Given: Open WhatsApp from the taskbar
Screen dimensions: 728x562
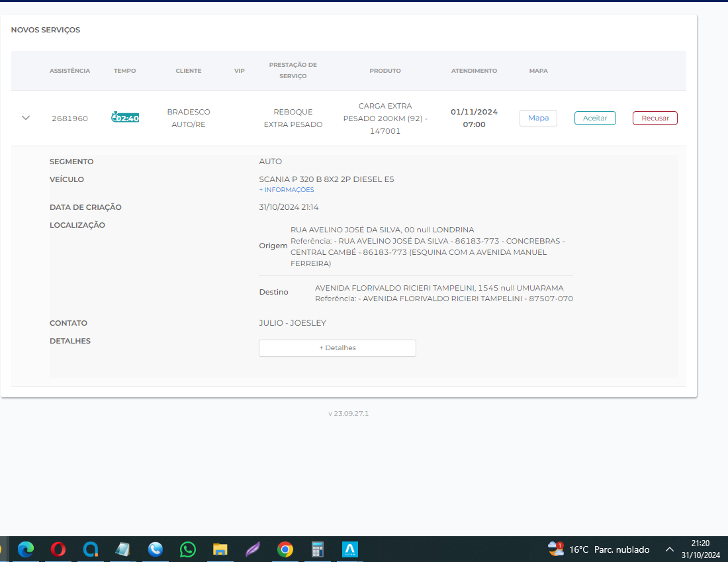Looking at the screenshot, I should 188,549.
